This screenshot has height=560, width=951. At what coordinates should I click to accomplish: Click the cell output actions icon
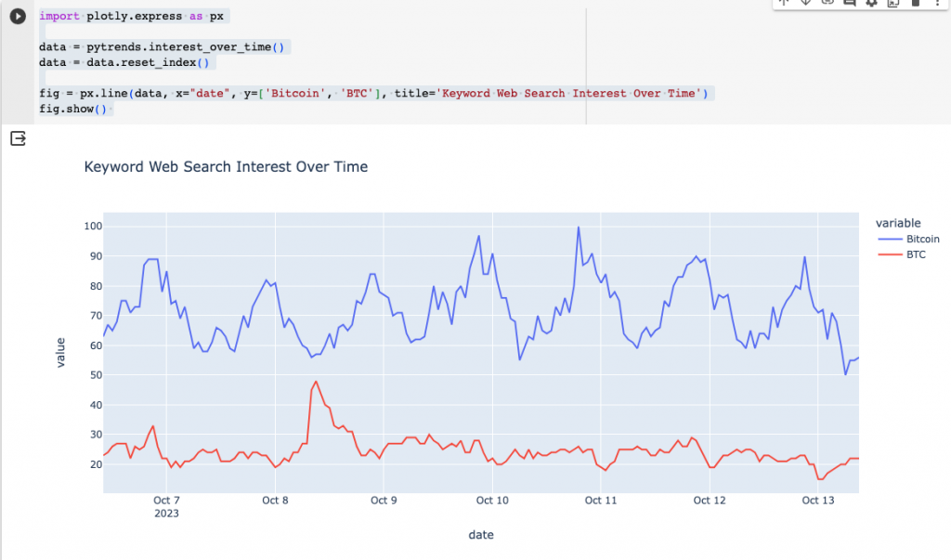pos(19,139)
